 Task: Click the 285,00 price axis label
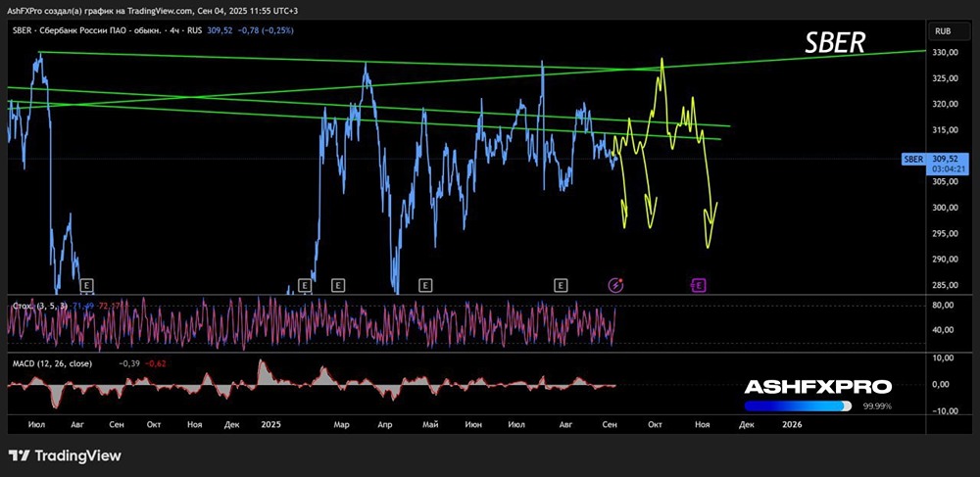pos(944,285)
